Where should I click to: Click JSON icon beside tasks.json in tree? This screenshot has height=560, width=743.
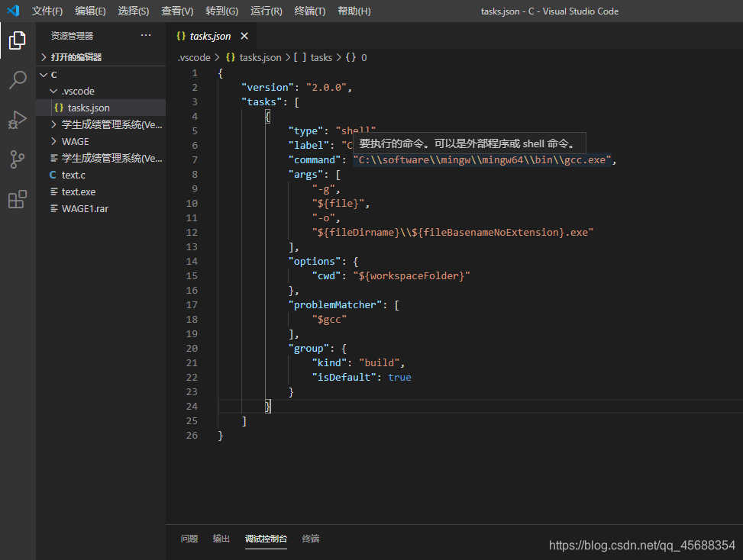[x=59, y=108]
